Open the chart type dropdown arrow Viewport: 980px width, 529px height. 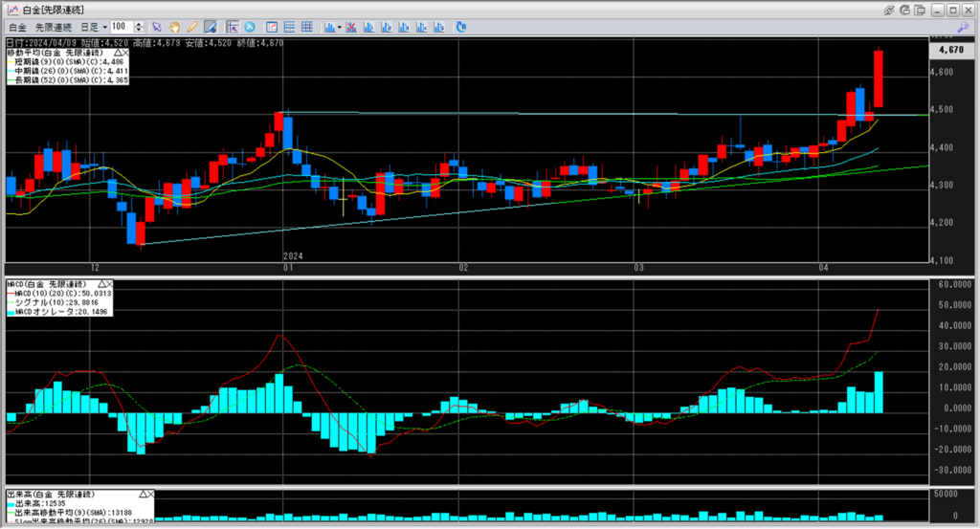coord(339,27)
